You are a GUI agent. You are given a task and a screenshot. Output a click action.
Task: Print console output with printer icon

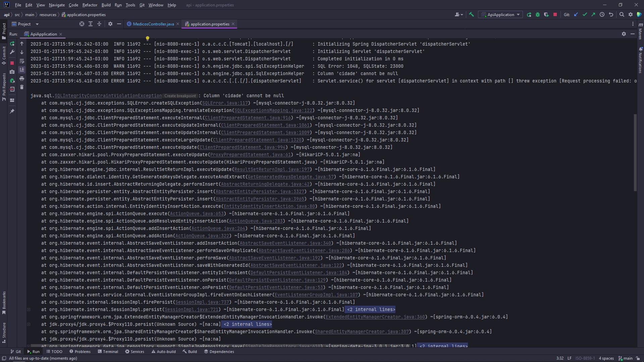(x=22, y=78)
